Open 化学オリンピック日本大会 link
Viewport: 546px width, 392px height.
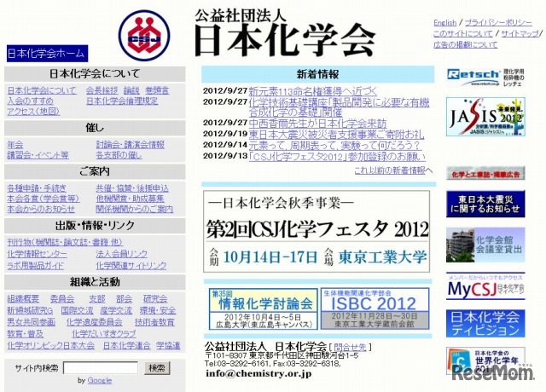[51, 346]
